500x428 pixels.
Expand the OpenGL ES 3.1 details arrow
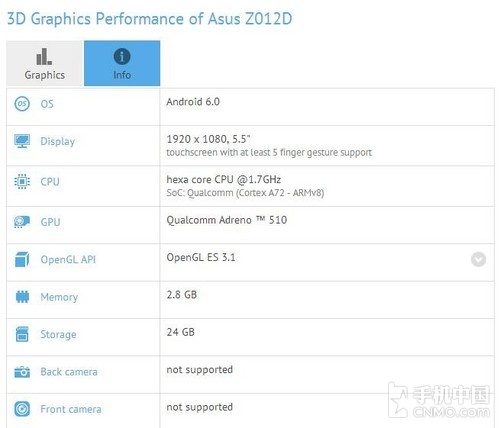478,260
